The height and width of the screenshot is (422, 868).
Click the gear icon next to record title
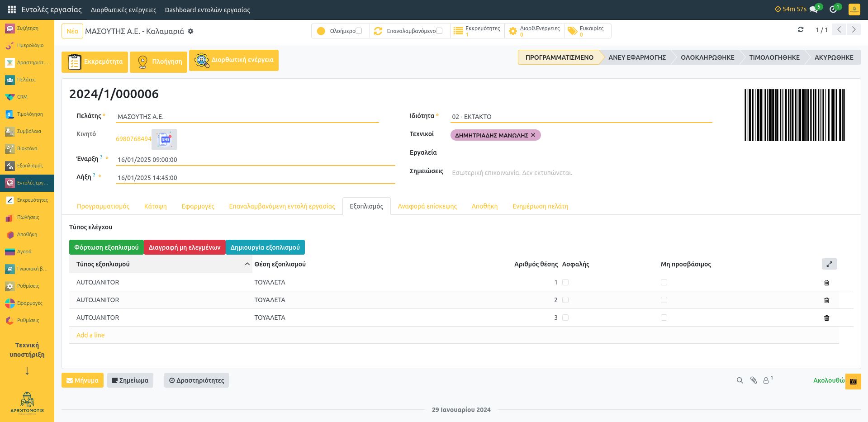click(190, 31)
